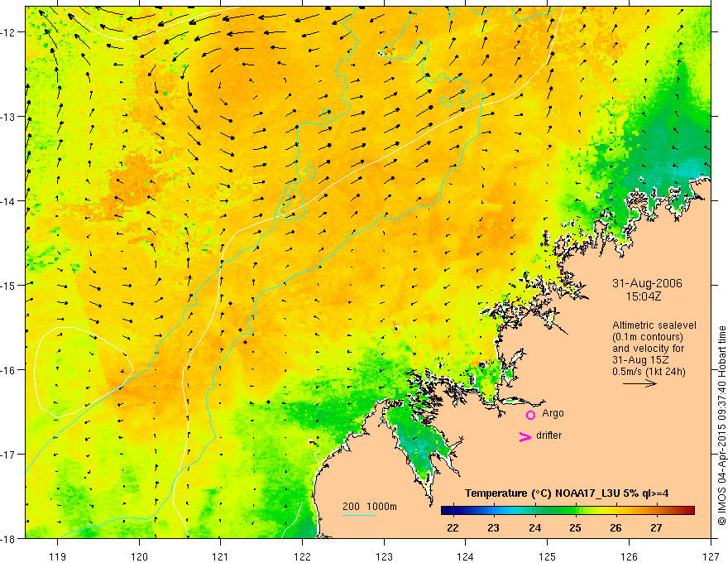Click latitude axis label -13
The width and height of the screenshot is (728, 563).
(8, 117)
